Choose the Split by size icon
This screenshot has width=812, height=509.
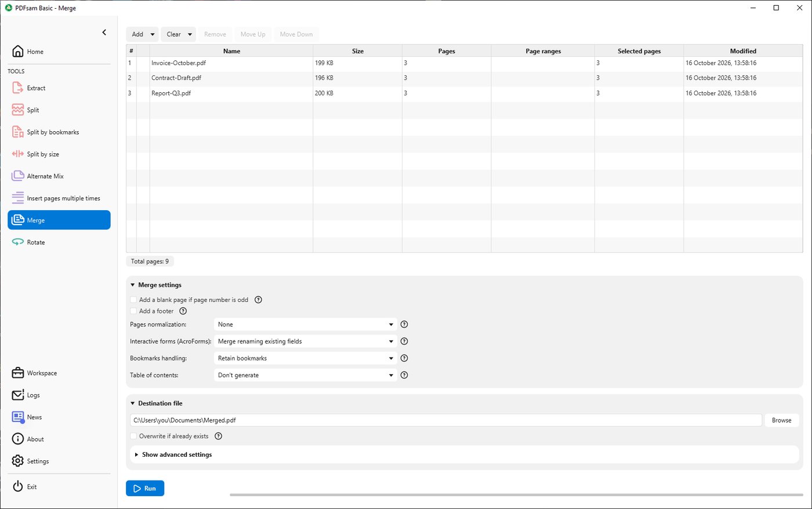18,154
